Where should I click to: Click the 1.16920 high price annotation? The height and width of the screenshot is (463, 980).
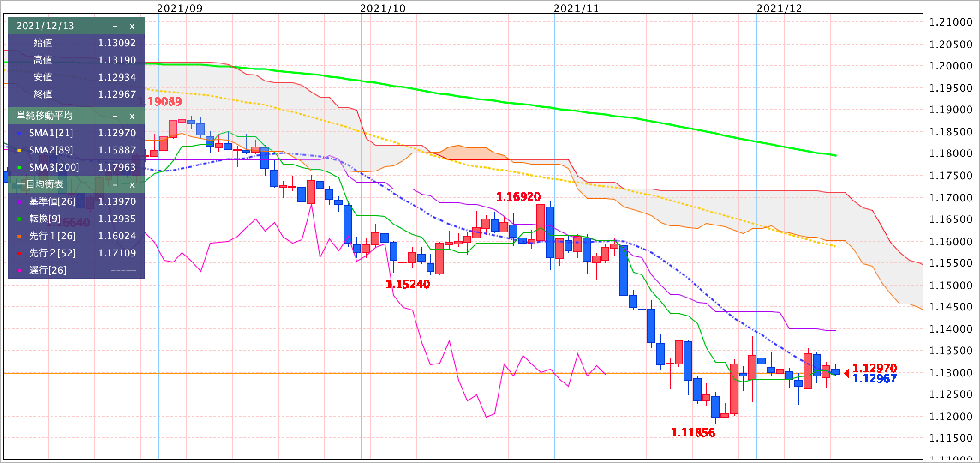518,197
